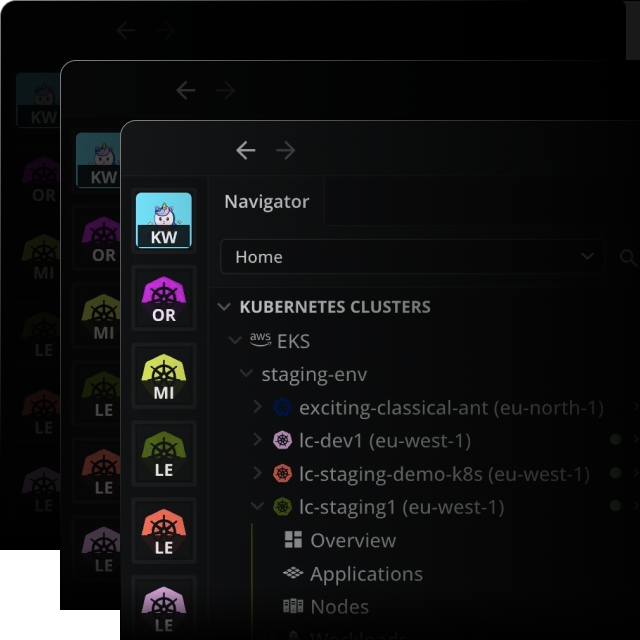640x640 pixels.
Task: Click the staging-env folder label
Action: [314, 375]
